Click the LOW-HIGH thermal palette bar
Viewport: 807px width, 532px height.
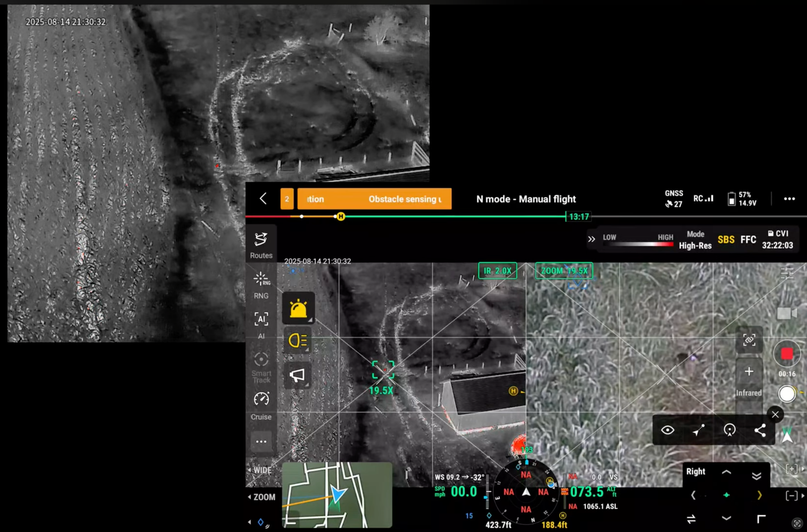coord(638,244)
